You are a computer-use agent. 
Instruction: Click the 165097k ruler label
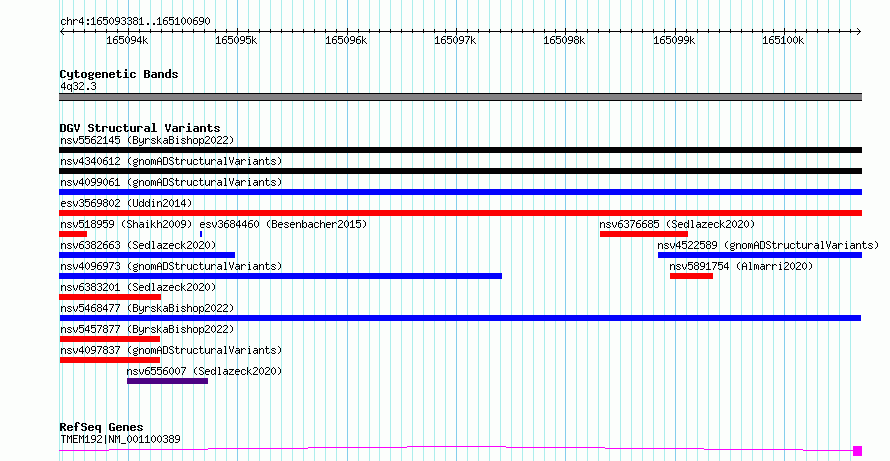455,40
